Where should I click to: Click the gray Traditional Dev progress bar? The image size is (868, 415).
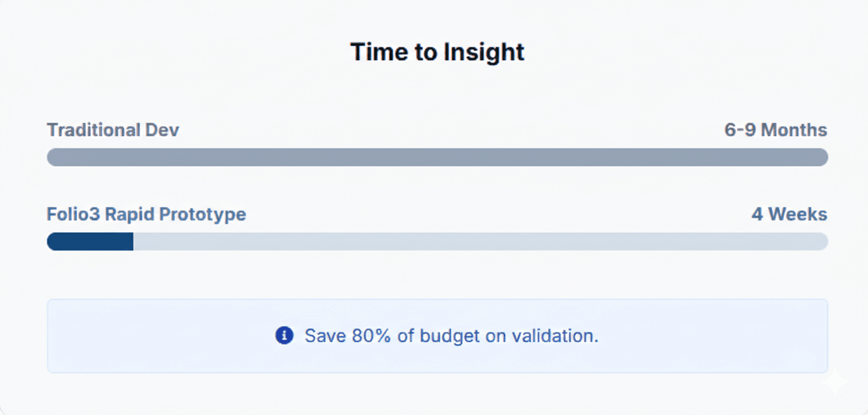click(437, 157)
